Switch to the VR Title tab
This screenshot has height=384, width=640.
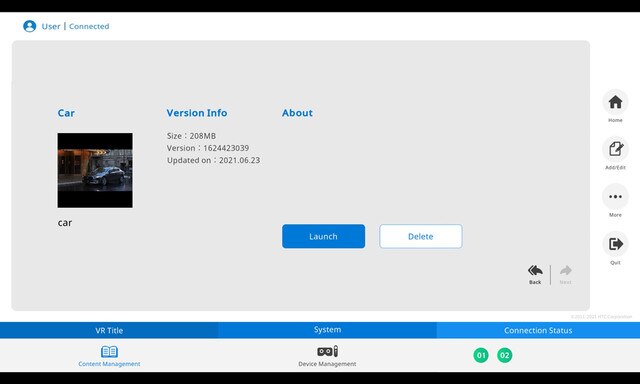109,330
